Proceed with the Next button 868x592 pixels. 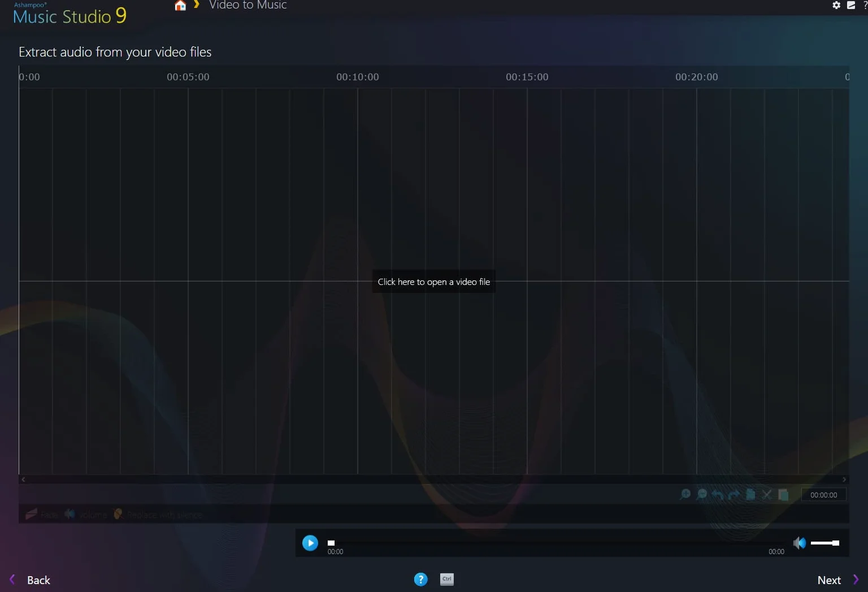838,580
